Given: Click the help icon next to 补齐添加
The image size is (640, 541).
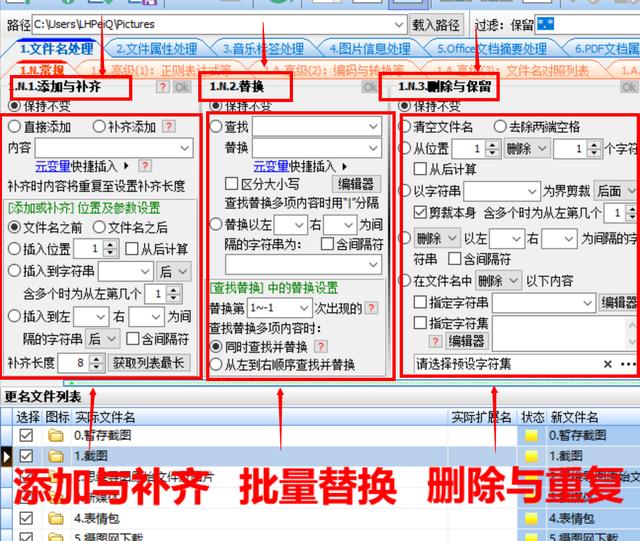Looking at the screenshot, I should 169,126.
